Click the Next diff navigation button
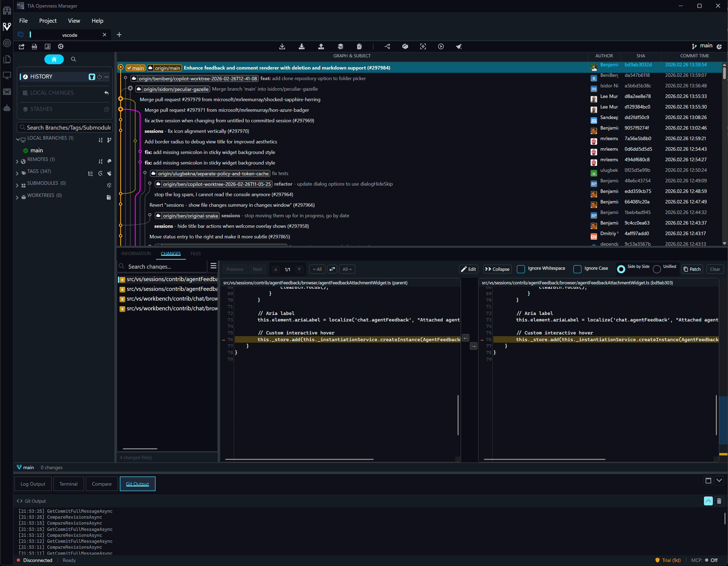Viewport: 728px width, 566px height. tap(257, 269)
